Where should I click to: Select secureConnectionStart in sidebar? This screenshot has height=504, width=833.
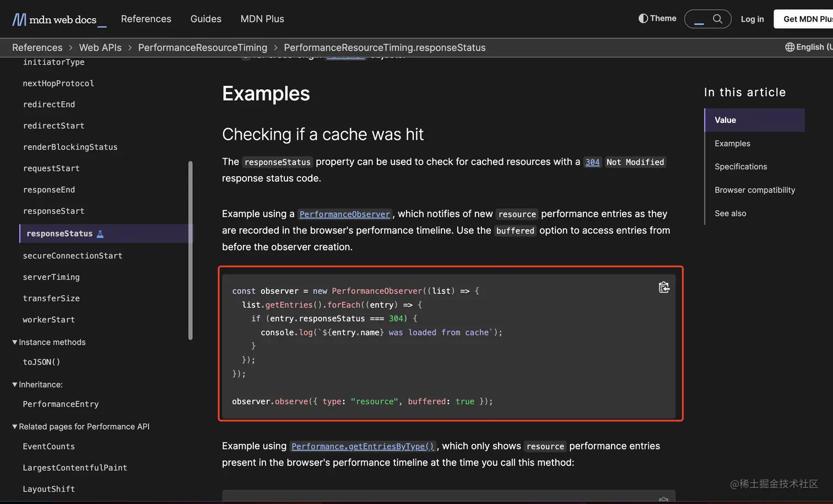[x=73, y=256]
